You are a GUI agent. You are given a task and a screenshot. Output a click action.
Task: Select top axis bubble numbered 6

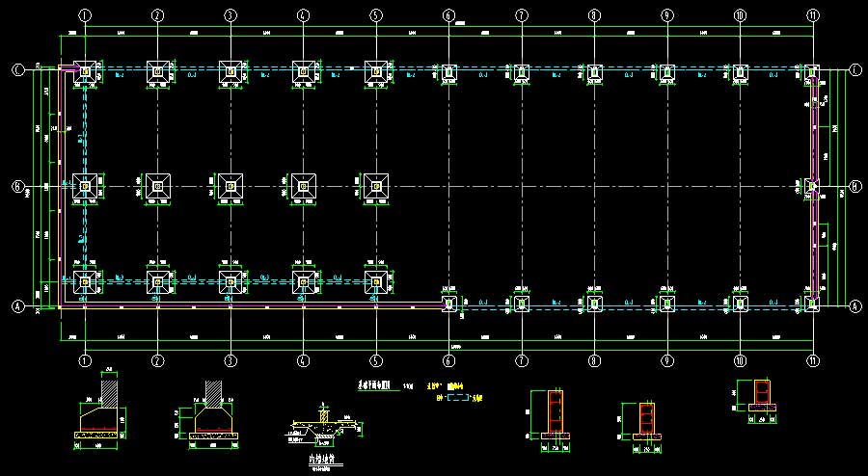[x=448, y=16]
